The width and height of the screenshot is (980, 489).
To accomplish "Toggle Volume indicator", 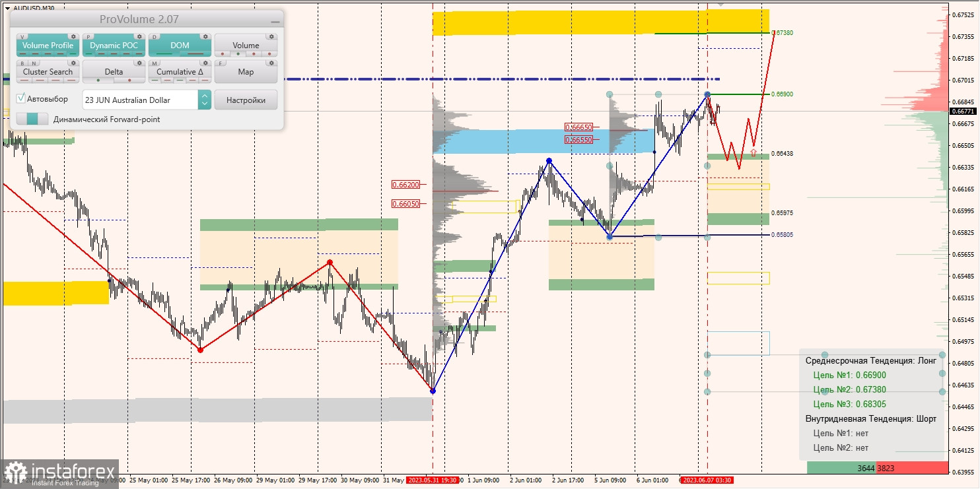I will pos(246,46).
